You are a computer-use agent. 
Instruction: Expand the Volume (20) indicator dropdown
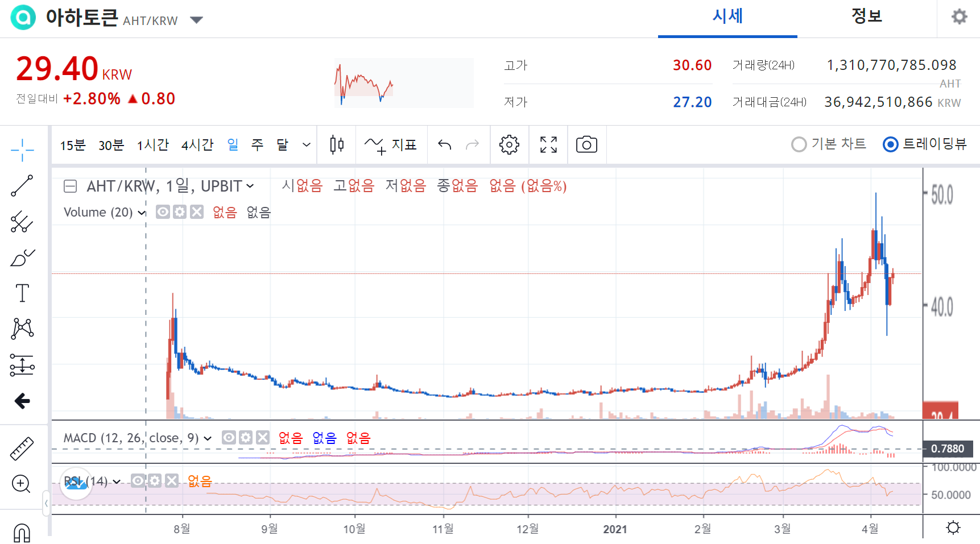(142, 213)
